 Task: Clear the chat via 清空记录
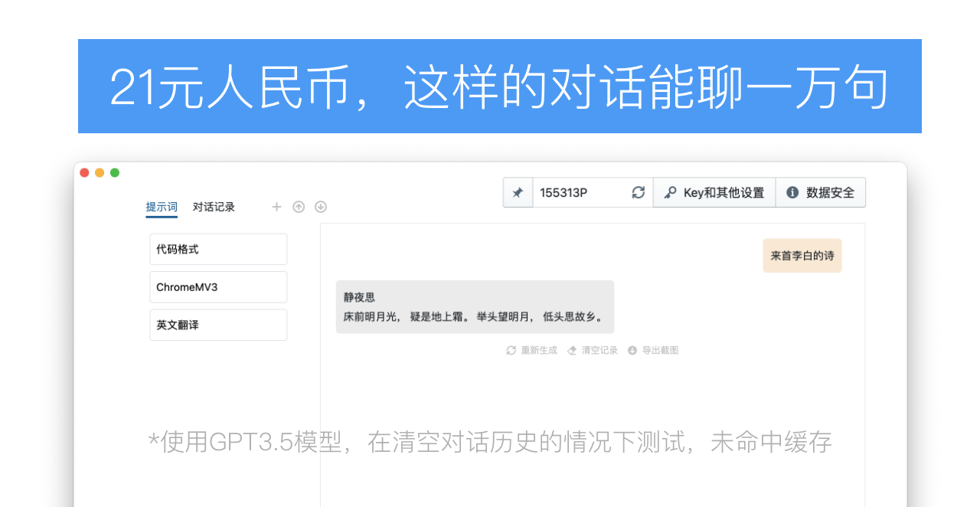click(593, 351)
